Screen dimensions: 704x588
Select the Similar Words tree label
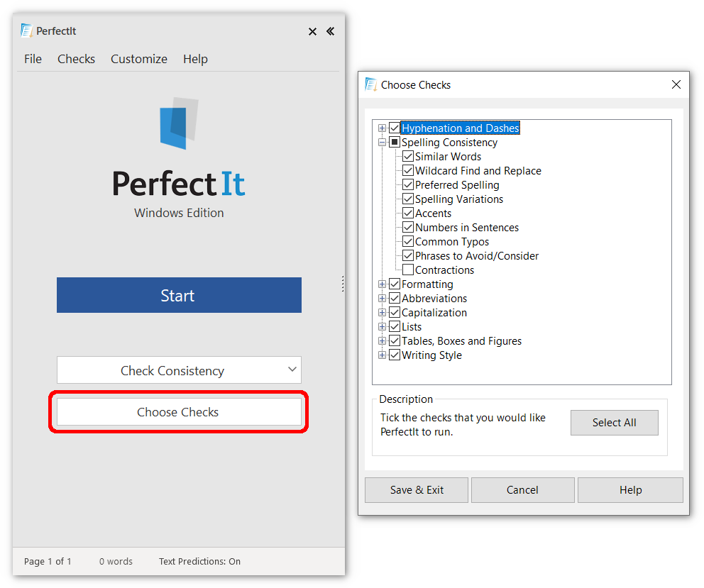(448, 156)
